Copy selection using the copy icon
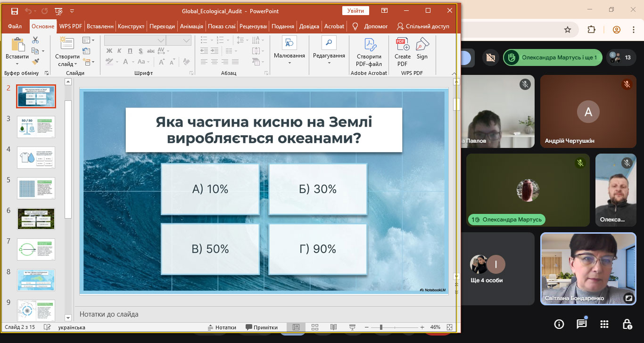Viewport: 644px width, 343px height. point(35,51)
